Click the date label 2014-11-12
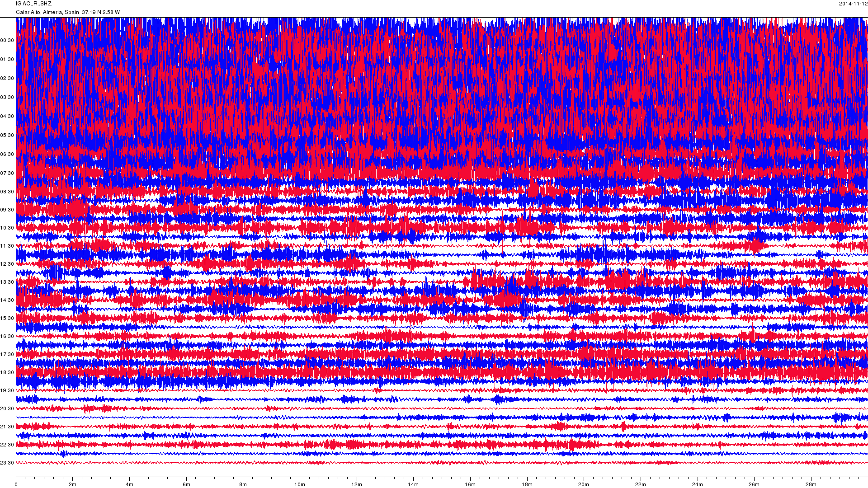868x488 pixels. 853,4
